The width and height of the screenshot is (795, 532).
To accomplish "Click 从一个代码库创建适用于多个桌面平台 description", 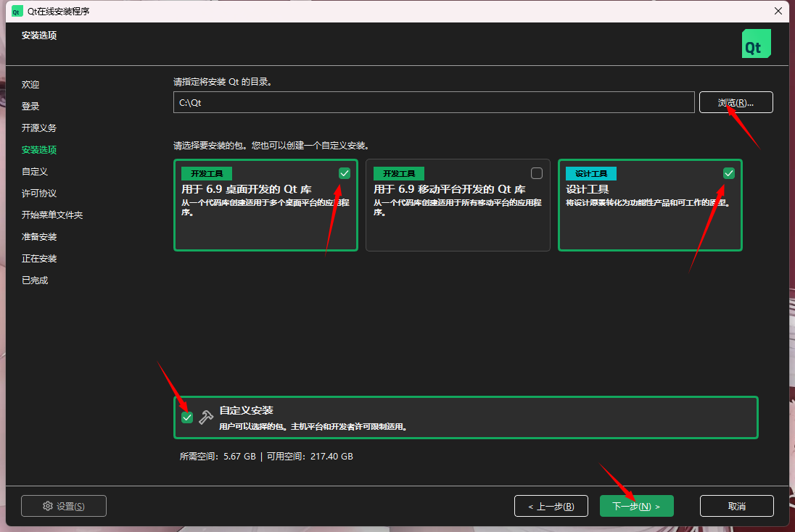I will (x=265, y=207).
